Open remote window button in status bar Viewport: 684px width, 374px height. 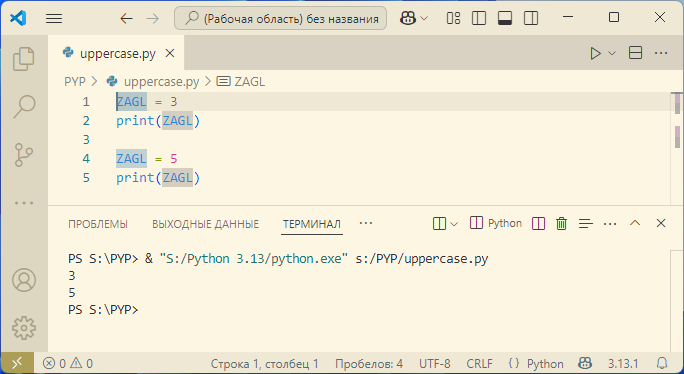pos(17,363)
